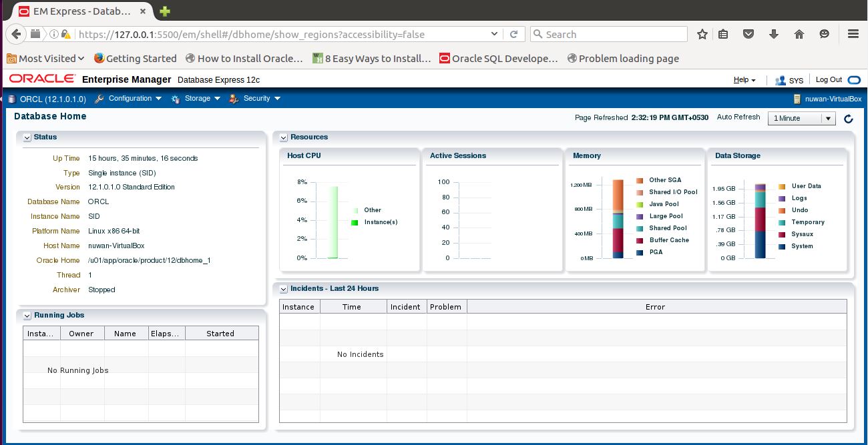Open a new browser tab with plus icon
The height and width of the screenshot is (445, 868).
point(165,11)
